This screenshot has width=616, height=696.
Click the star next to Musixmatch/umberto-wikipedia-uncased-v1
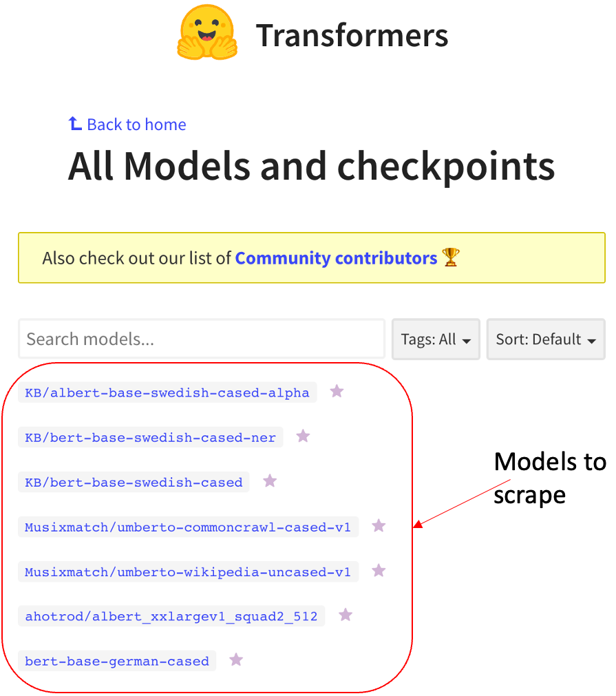(x=379, y=570)
